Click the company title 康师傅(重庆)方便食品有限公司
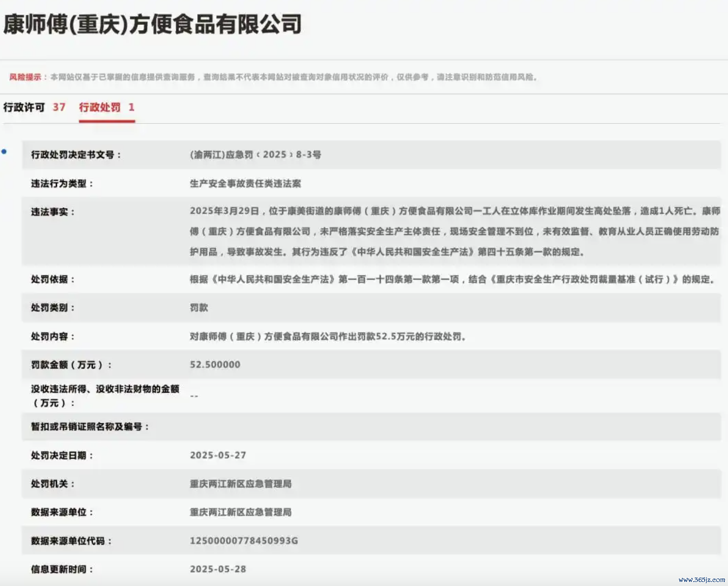Image resolution: width=728 pixels, height=586 pixels. click(153, 24)
